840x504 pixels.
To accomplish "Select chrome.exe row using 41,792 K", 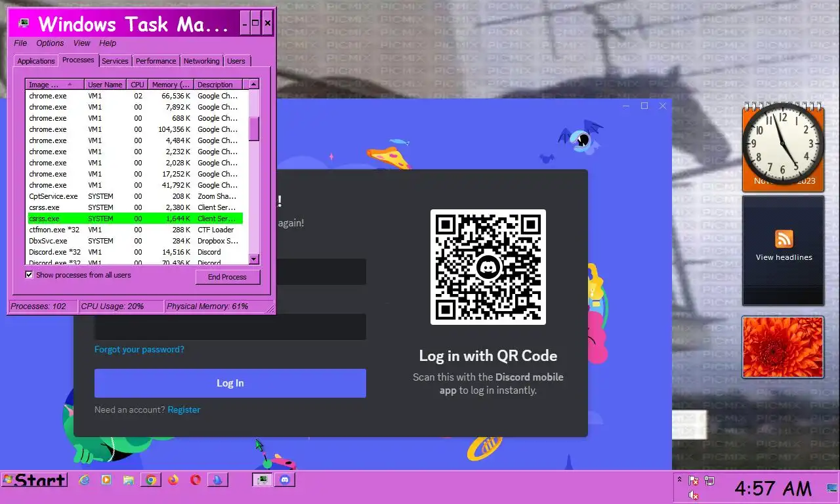I will 135,185.
